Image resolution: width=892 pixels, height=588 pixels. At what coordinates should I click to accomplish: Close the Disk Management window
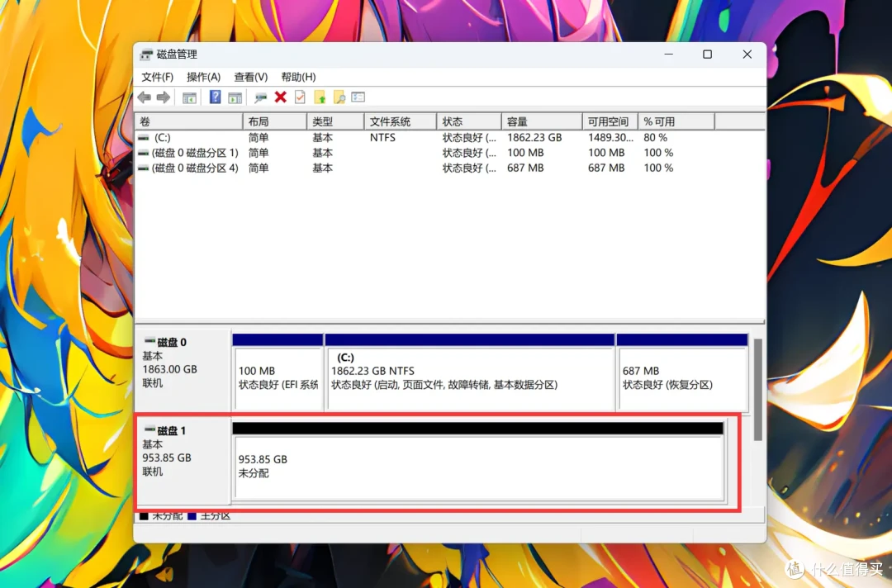747,54
